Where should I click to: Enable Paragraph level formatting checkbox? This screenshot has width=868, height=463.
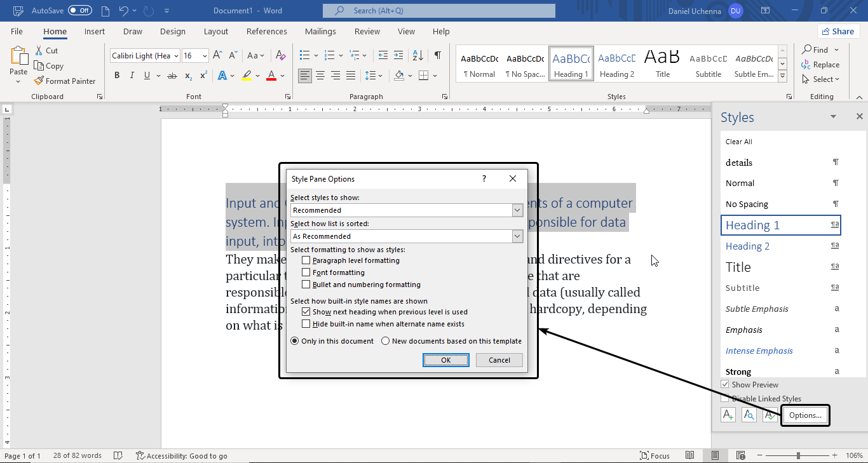point(306,260)
